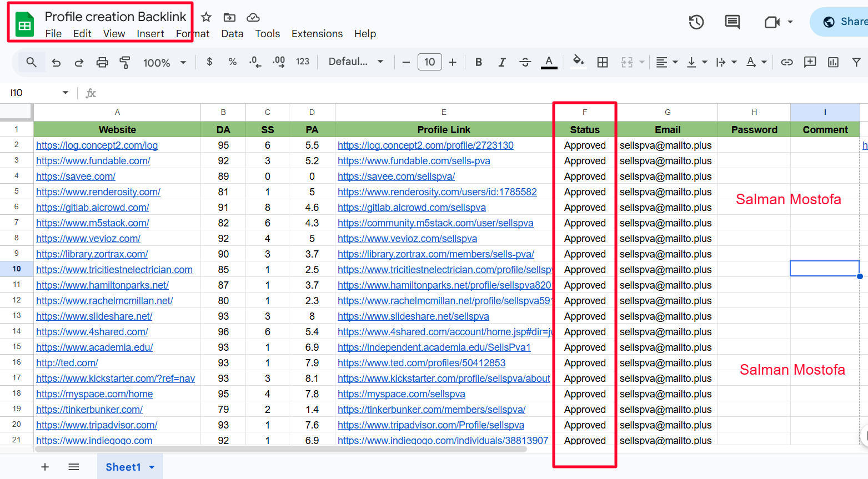868x479 pixels.
Task: Decrease decimal places
Action: pos(255,62)
